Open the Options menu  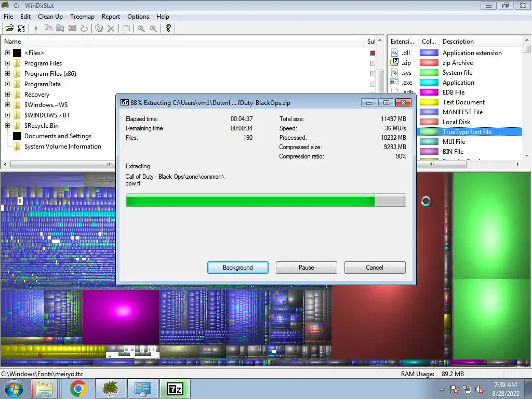[x=138, y=16]
